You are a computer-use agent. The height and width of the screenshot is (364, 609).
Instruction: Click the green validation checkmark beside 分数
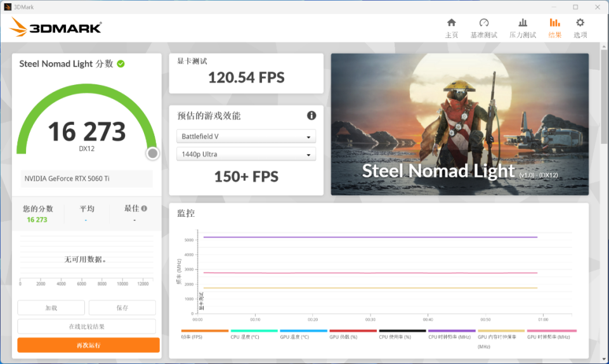[121, 63]
